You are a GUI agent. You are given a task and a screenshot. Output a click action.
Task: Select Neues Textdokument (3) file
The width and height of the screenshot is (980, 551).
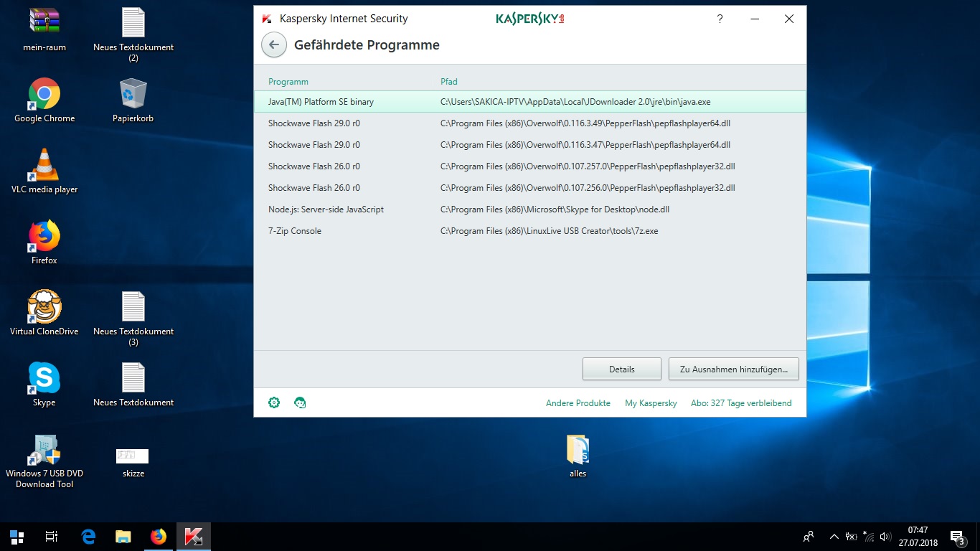(133, 319)
